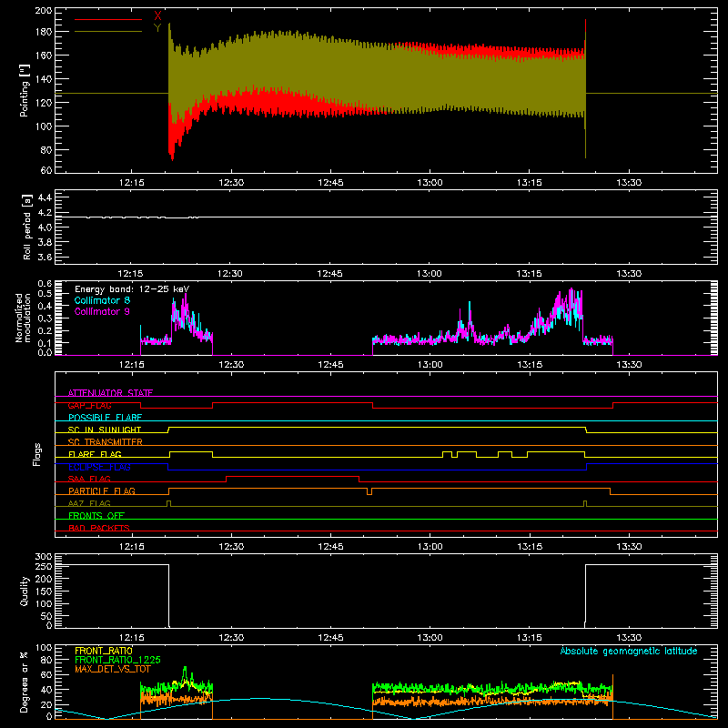
Task: Click the Normalized modulation axis title
Action: pyautogui.click(x=23, y=318)
